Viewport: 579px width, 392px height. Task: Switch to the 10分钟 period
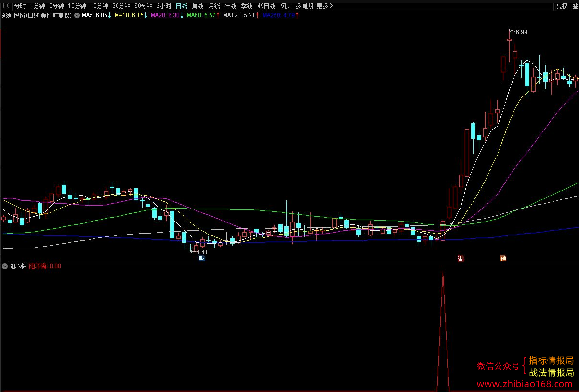click(x=77, y=6)
